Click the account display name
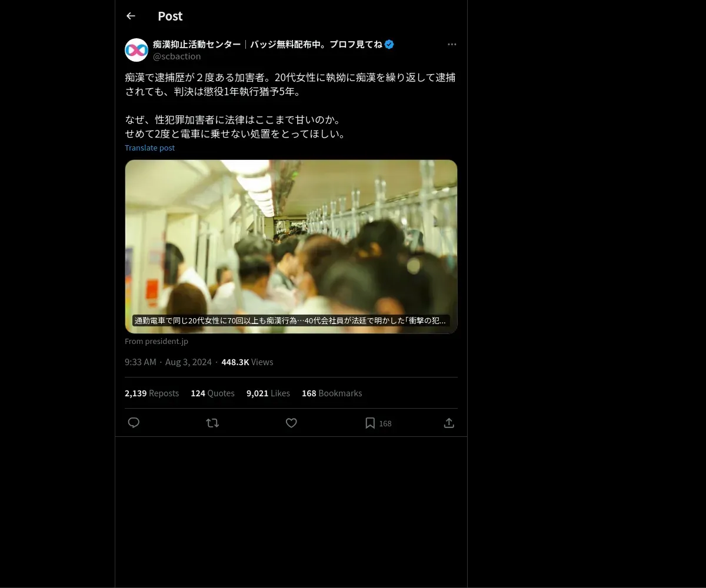Viewport: 706px width, 588px height. click(x=268, y=44)
